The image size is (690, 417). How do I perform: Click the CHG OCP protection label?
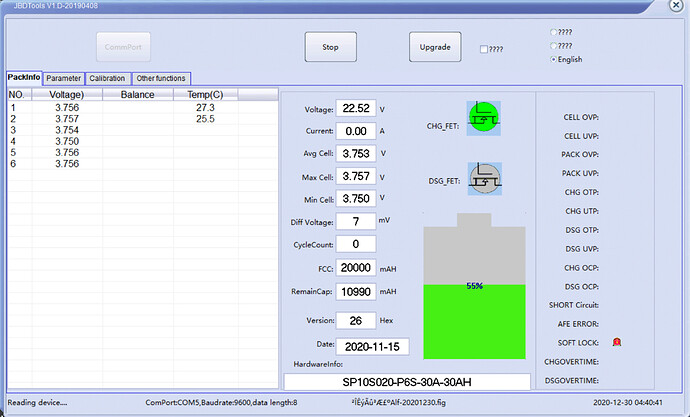pos(582,268)
